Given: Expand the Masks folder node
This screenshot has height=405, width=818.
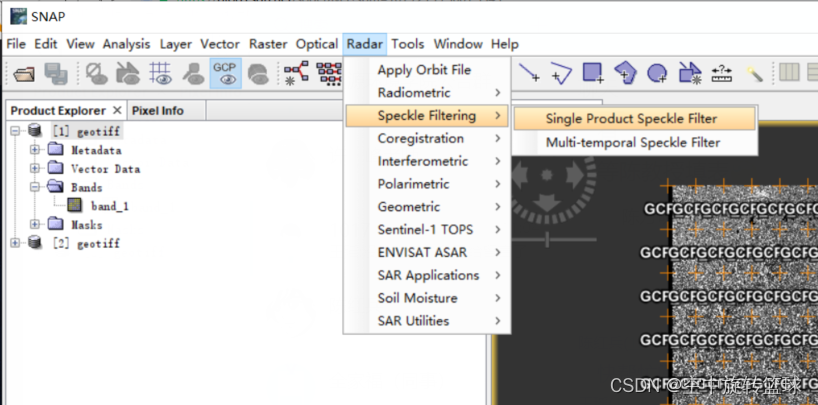Looking at the screenshot, I should pyautogui.click(x=35, y=224).
